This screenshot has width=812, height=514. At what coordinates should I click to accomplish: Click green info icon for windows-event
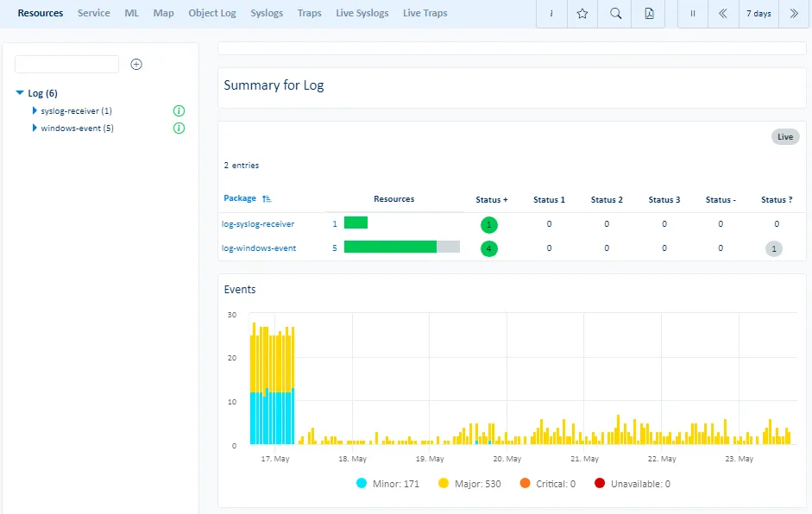[179, 128]
